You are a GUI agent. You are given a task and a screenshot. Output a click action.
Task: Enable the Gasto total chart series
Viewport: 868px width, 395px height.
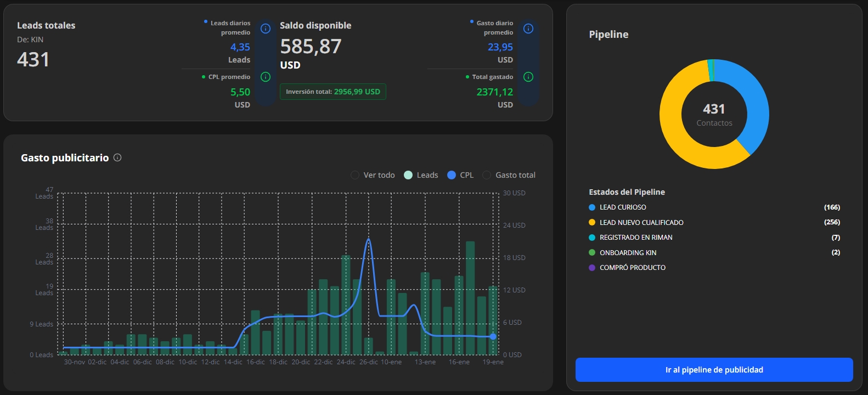[x=487, y=175]
